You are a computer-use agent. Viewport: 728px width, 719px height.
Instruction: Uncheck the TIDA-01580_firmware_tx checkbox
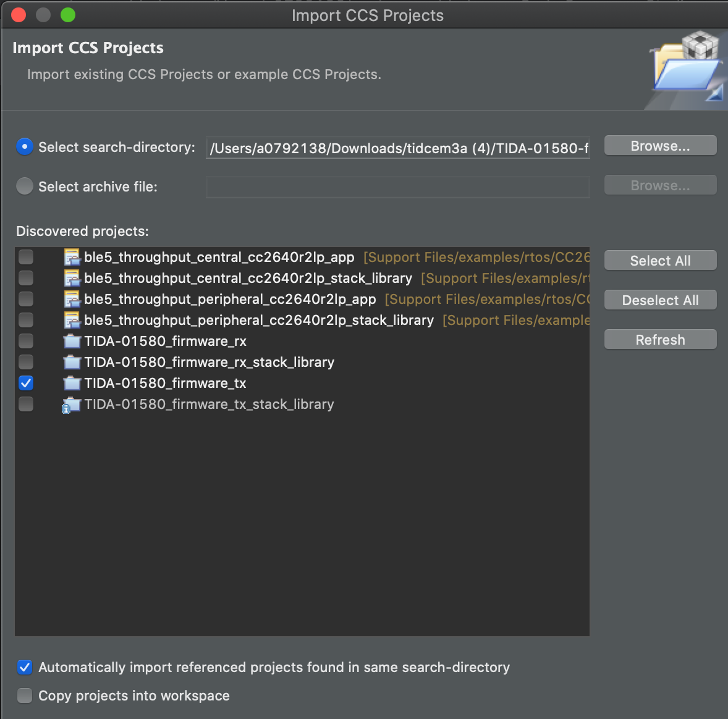tap(26, 383)
